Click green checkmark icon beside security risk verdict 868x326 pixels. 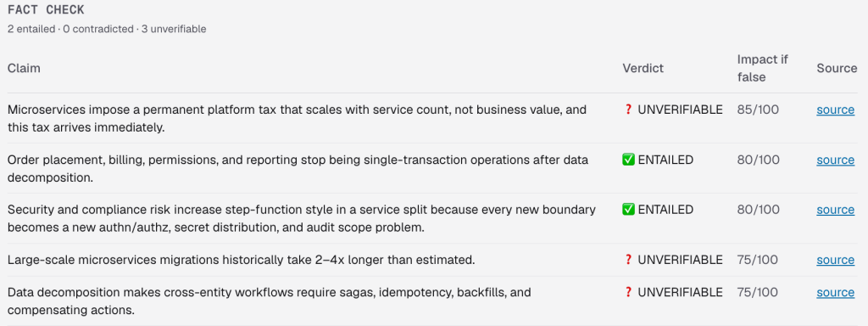(628, 210)
